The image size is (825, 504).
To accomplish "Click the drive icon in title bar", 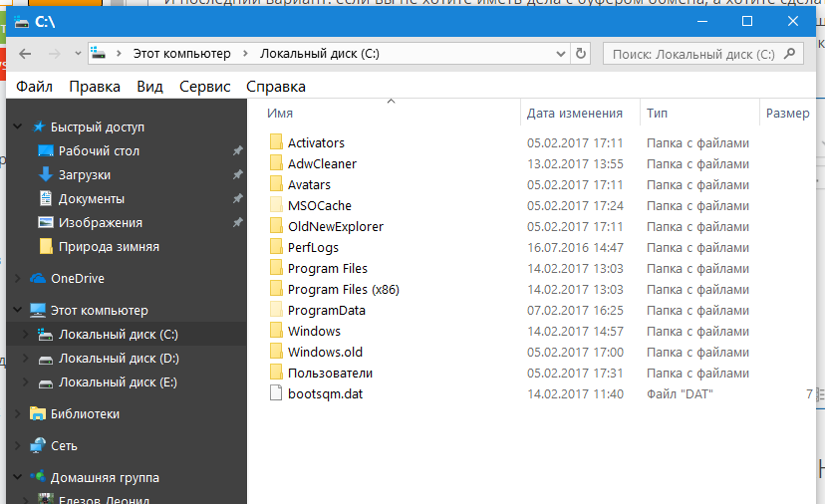I will click(22, 22).
